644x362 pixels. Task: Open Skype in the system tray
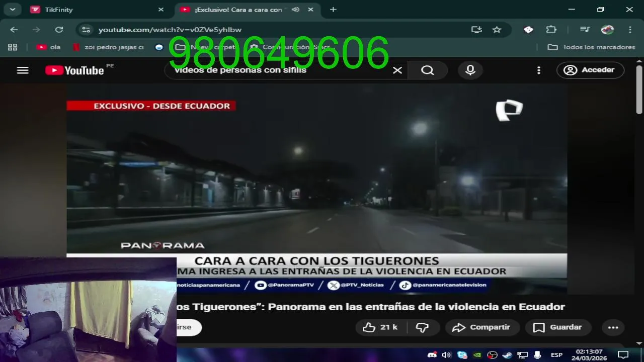(x=462, y=355)
